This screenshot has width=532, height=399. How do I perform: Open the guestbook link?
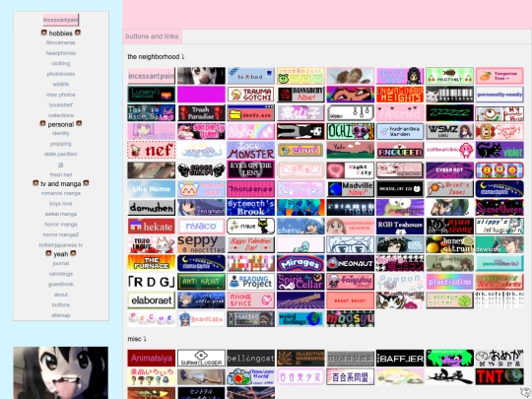(x=61, y=285)
